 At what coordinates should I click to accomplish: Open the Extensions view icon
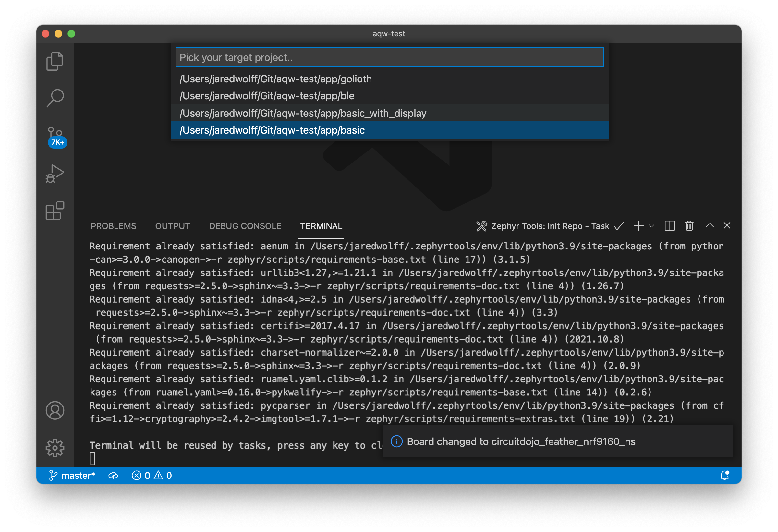tap(55, 211)
